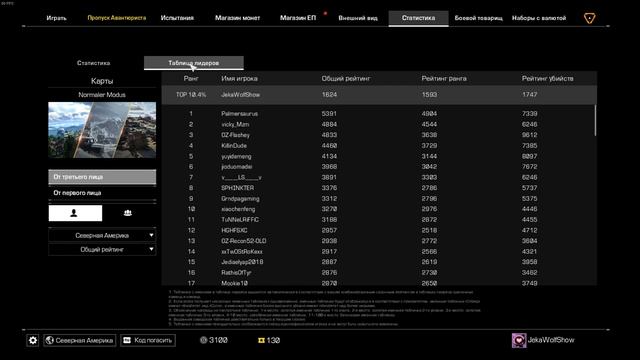Select player TuNNeLRiFFiC row

(x=378, y=220)
